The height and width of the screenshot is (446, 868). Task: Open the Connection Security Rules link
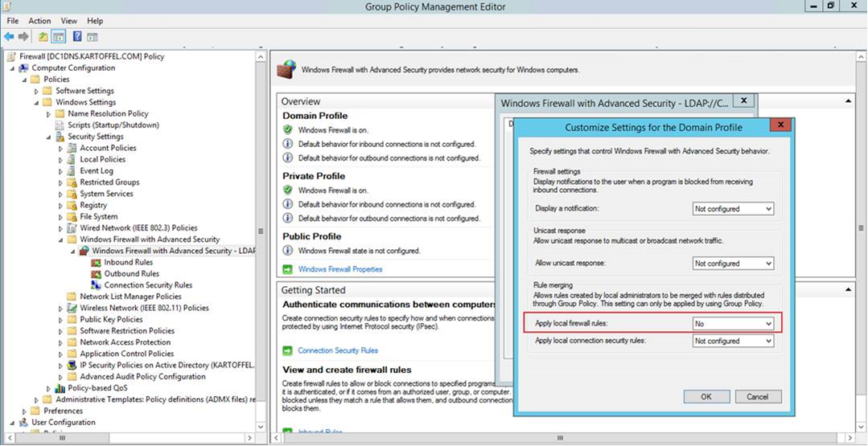(x=338, y=350)
